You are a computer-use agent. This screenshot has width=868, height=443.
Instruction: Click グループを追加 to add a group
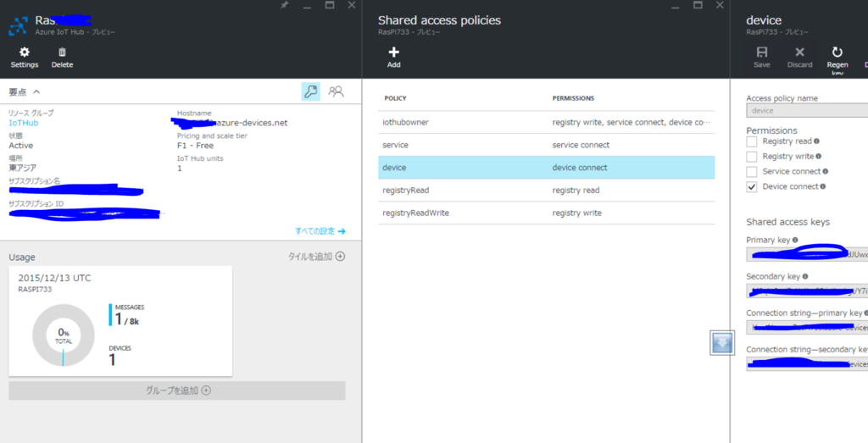[177, 390]
